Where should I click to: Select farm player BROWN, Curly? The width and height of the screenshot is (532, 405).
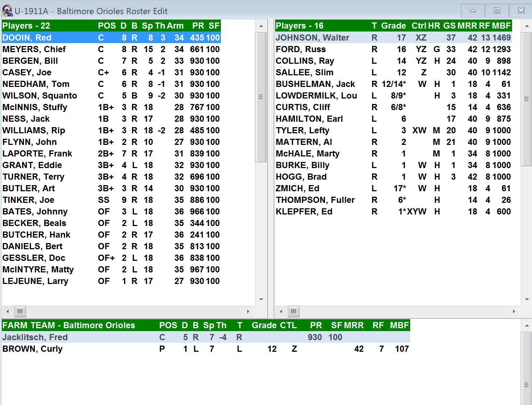(x=206, y=349)
